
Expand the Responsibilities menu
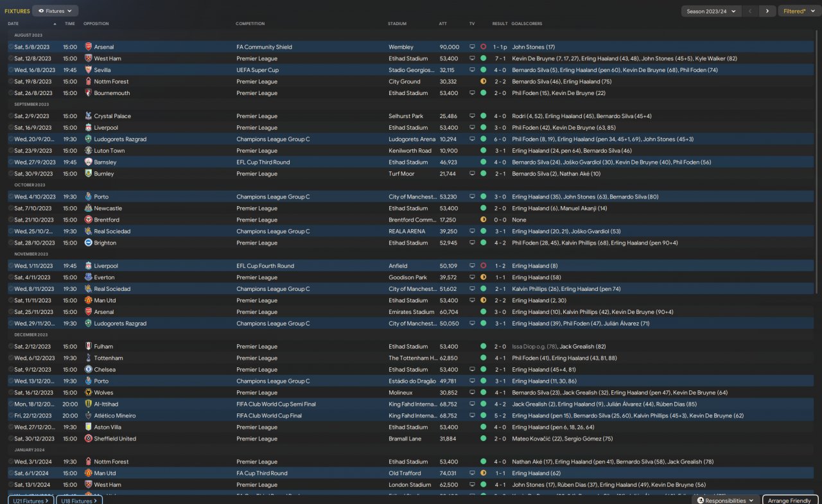(726, 501)
